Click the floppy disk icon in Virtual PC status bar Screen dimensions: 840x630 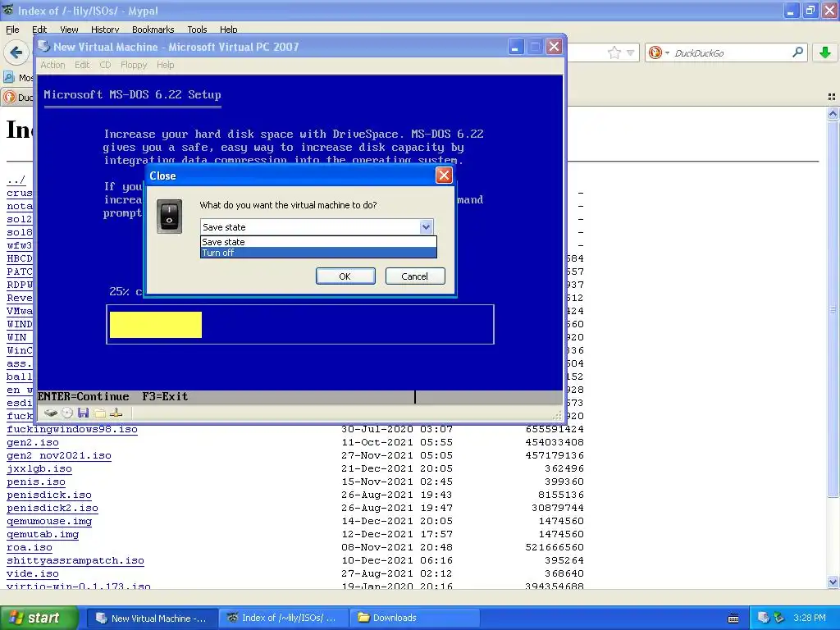click(83, 413)
